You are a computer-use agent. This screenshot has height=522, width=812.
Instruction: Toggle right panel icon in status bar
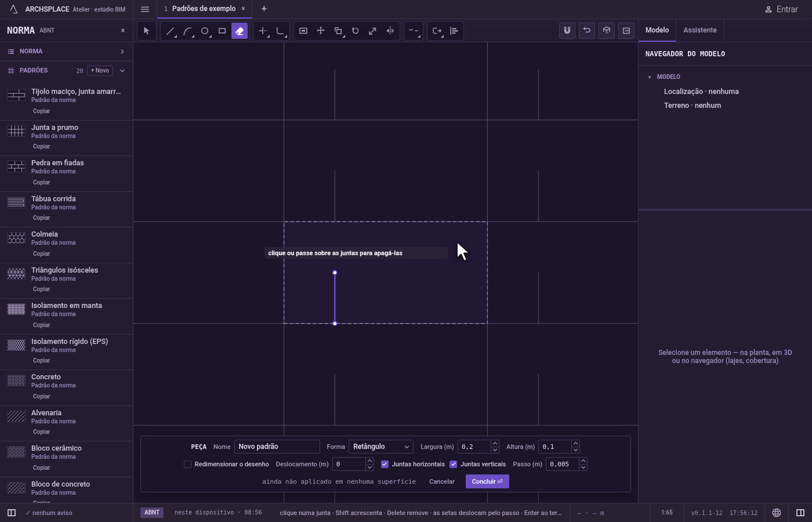pyautogui.click(x=800, y=513)
